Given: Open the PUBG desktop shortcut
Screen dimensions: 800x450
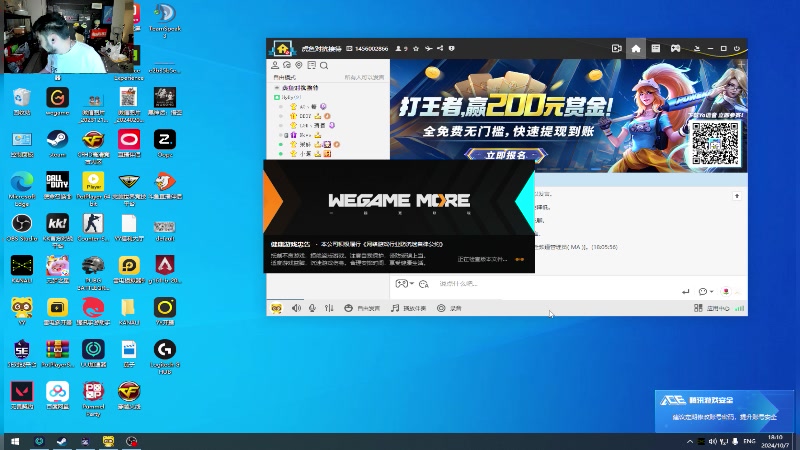Looking at the screenshot, I should [x=93, y=273].
